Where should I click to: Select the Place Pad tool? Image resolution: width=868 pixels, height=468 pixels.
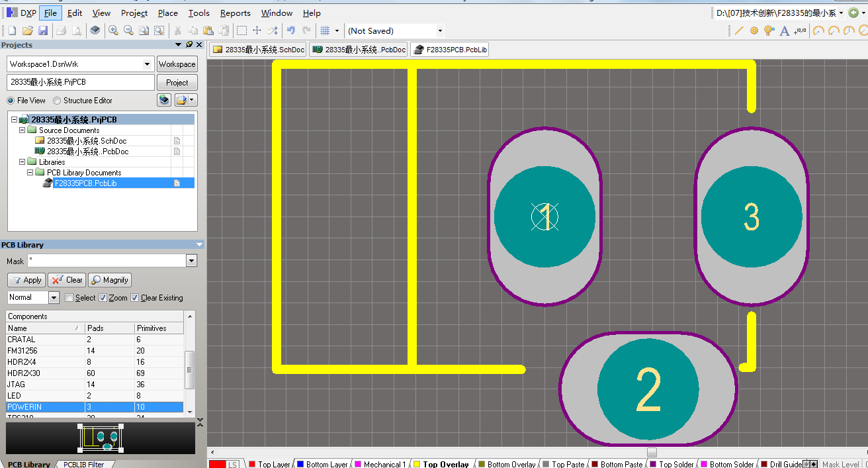click(x=754, y=30)
